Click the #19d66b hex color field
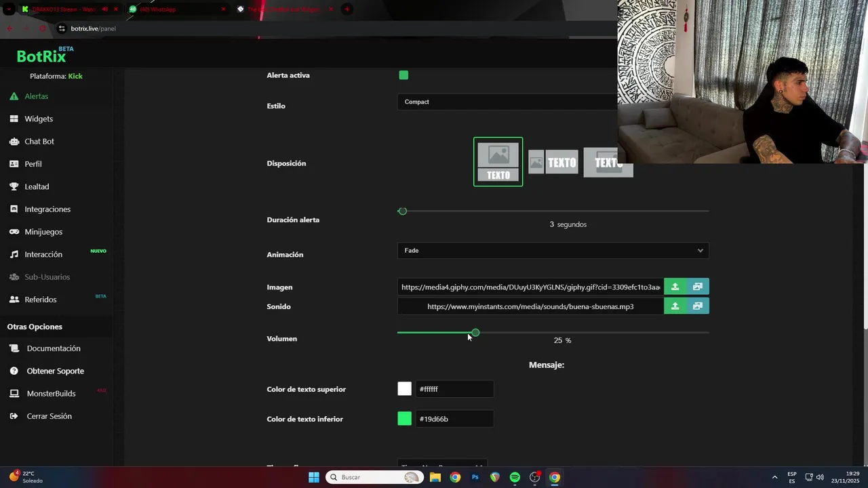 click(x=454, y=419)
